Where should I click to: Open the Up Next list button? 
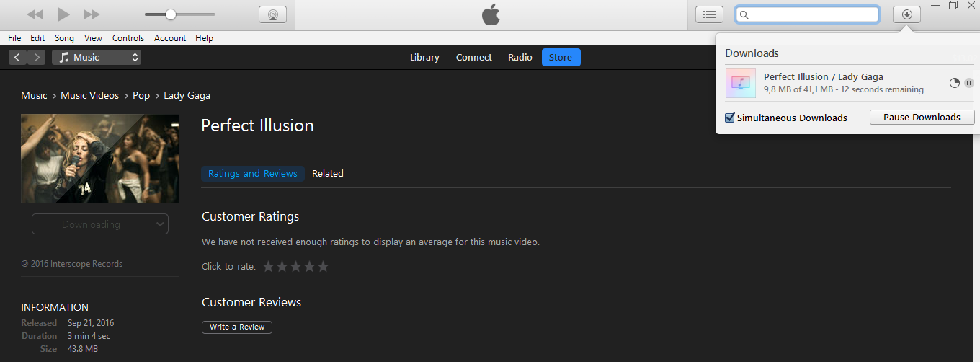click(710, 14)
